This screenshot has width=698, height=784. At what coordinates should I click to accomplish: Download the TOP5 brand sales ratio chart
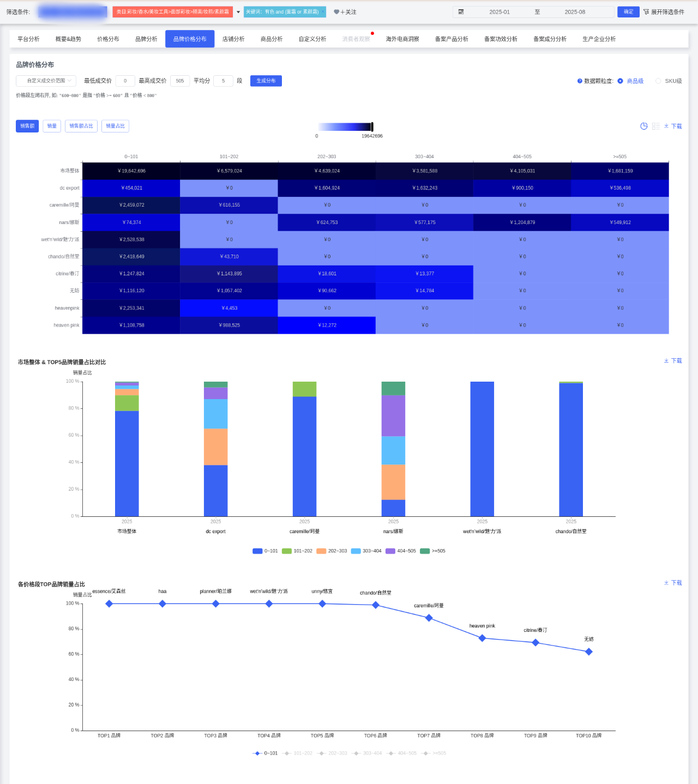pos(673,361)
